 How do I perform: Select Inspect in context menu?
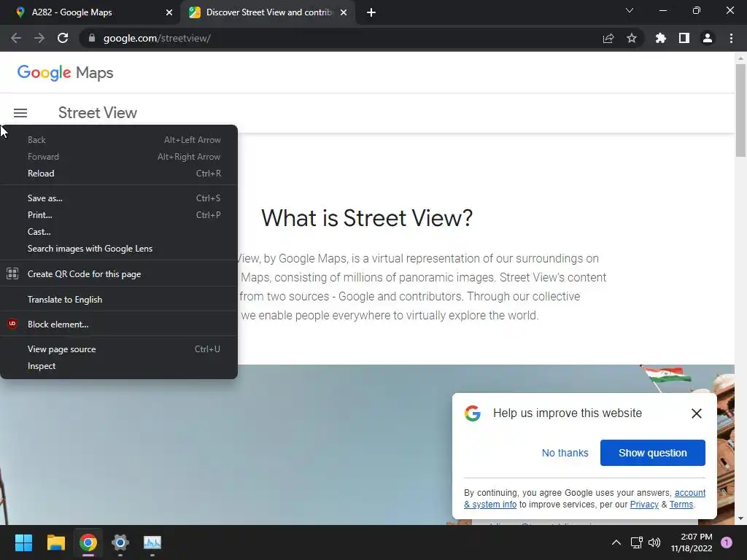(119, 366)
